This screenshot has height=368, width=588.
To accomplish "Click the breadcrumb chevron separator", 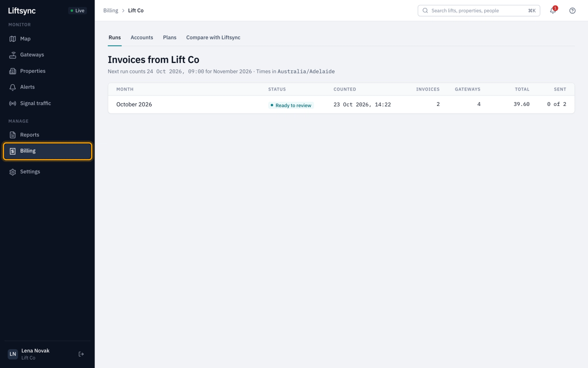I will pyautogui.click(x=123, y=11).
